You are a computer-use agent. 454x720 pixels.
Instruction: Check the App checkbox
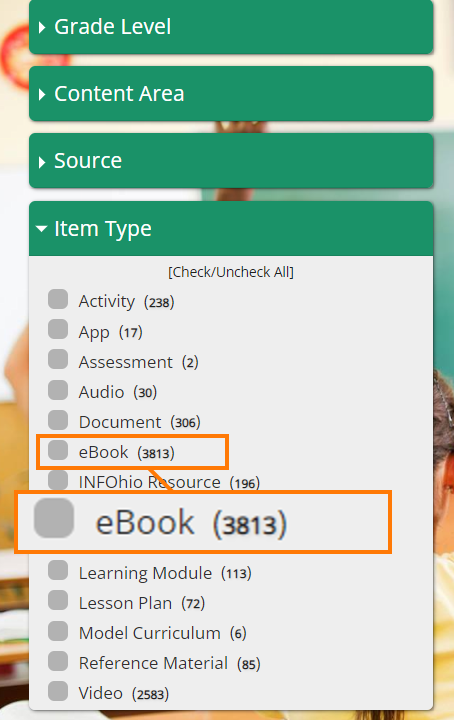tap(58, 329)
